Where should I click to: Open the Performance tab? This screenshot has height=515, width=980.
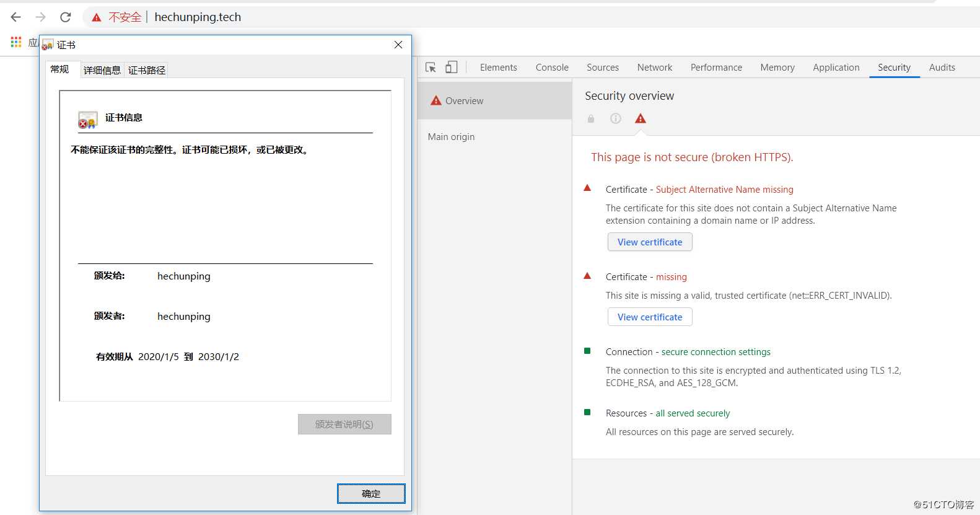[x=716, y=68]
